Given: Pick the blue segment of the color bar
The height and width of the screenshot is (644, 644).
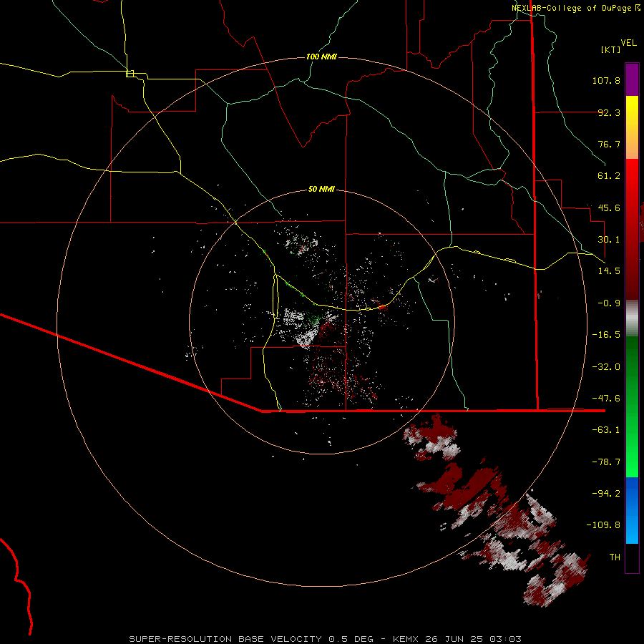Looking at the screenshot, I should [x=632, y=510].
